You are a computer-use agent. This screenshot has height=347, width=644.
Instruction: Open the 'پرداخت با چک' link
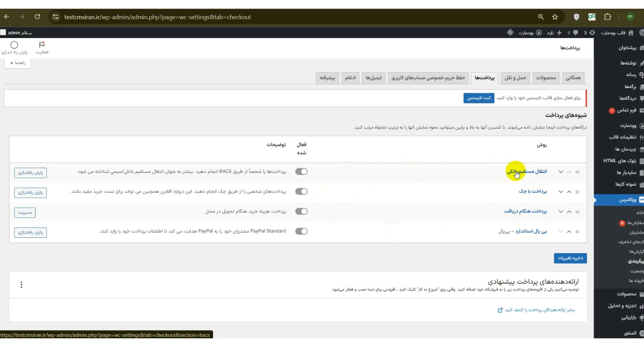tap(533, 191)
